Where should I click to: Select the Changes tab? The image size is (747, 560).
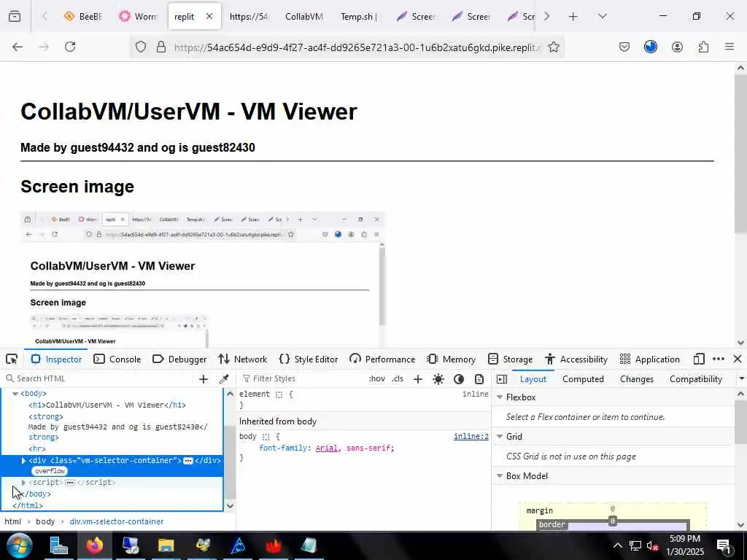[636, 379]
